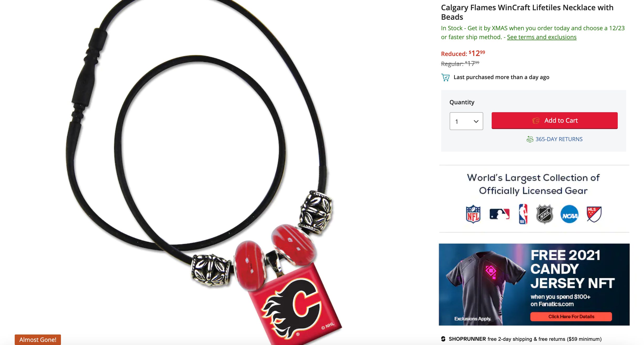Click the MLS crest logo
The width and height of the screenshot is (644, 345).
(594, 214)
